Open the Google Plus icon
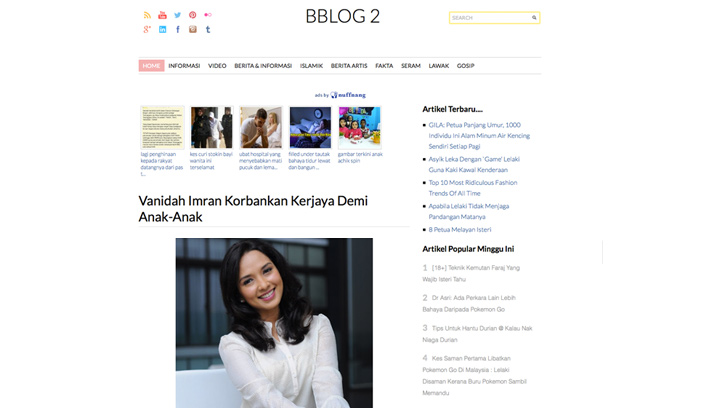Viewport: 720px width, 408px height. click(x=147, y=29)
